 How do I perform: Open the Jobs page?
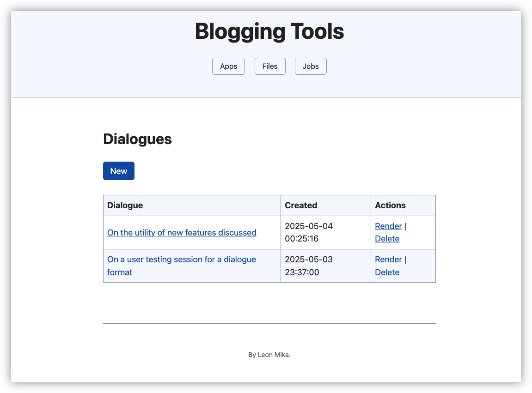pos(311,66)
